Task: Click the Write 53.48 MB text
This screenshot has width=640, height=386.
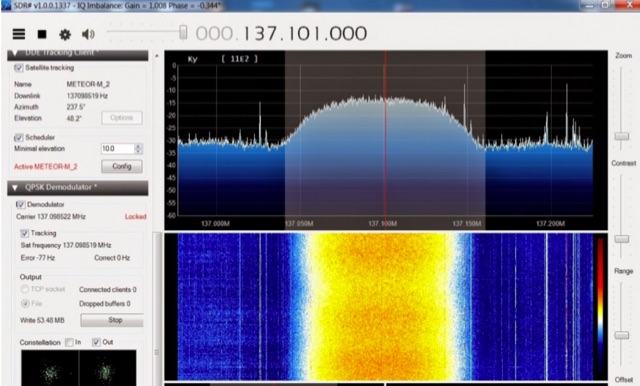Action: click(42, 320)
